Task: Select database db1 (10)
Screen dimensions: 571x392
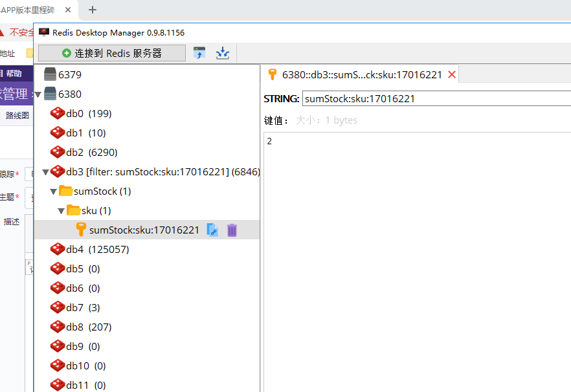Action: click(86, 133)
